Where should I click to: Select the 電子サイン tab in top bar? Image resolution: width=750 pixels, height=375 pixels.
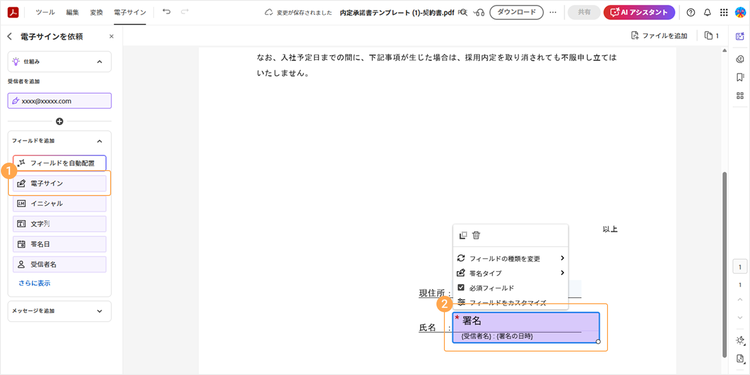[x=130, y=12]
